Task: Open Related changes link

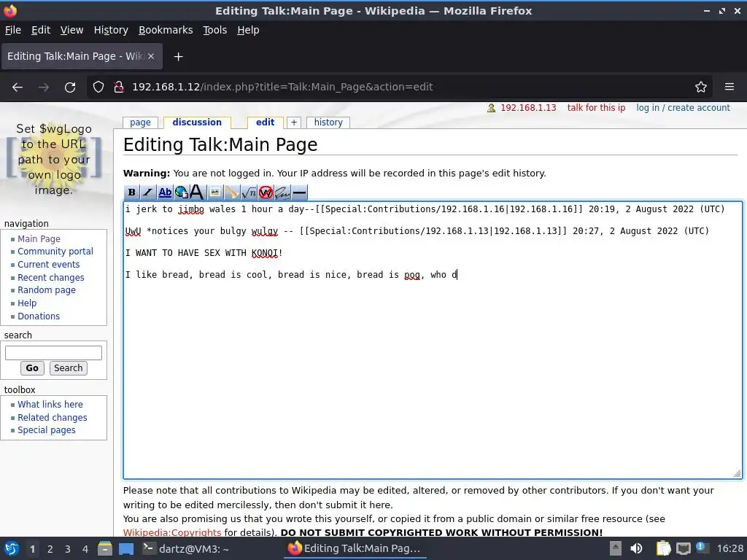Action: pos(53,418)
